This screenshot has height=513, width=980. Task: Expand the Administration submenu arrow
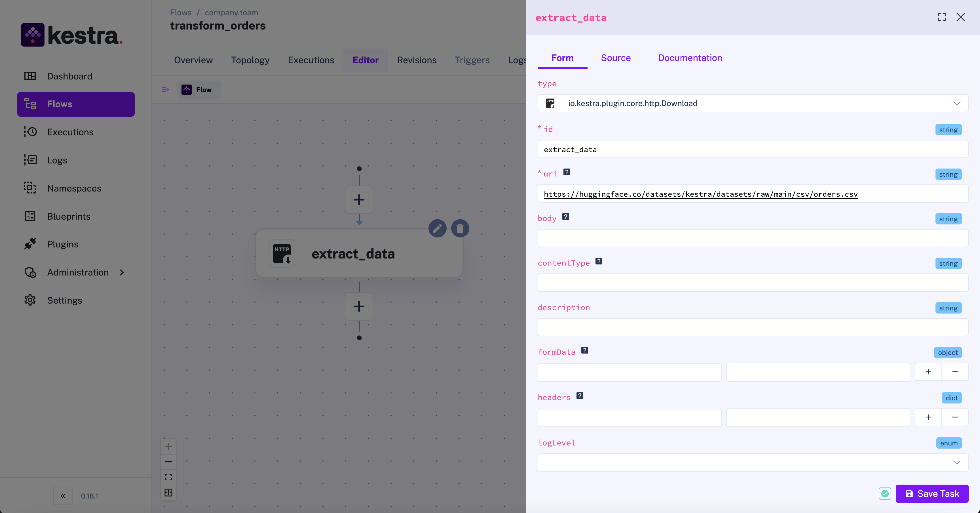[x=122, y=272]
